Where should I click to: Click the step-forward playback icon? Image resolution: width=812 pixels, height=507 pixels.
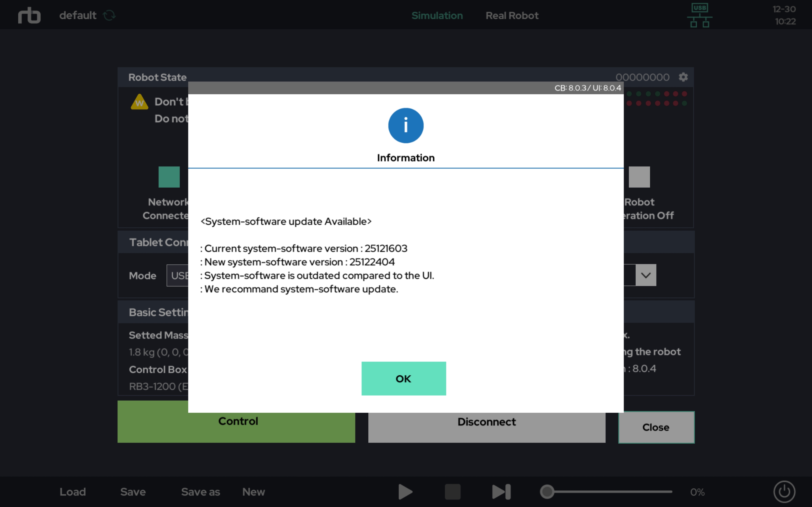tap(501, 492)
